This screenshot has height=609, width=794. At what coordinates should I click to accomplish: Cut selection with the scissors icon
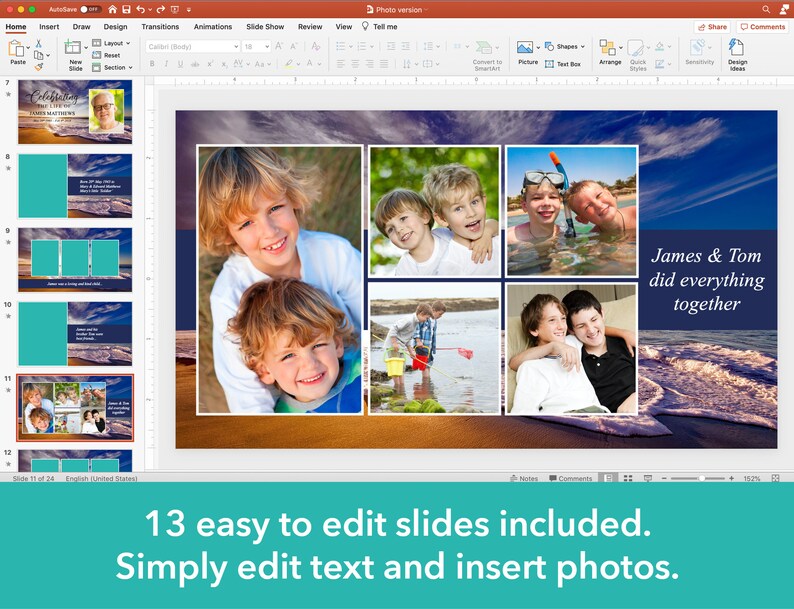38,44
